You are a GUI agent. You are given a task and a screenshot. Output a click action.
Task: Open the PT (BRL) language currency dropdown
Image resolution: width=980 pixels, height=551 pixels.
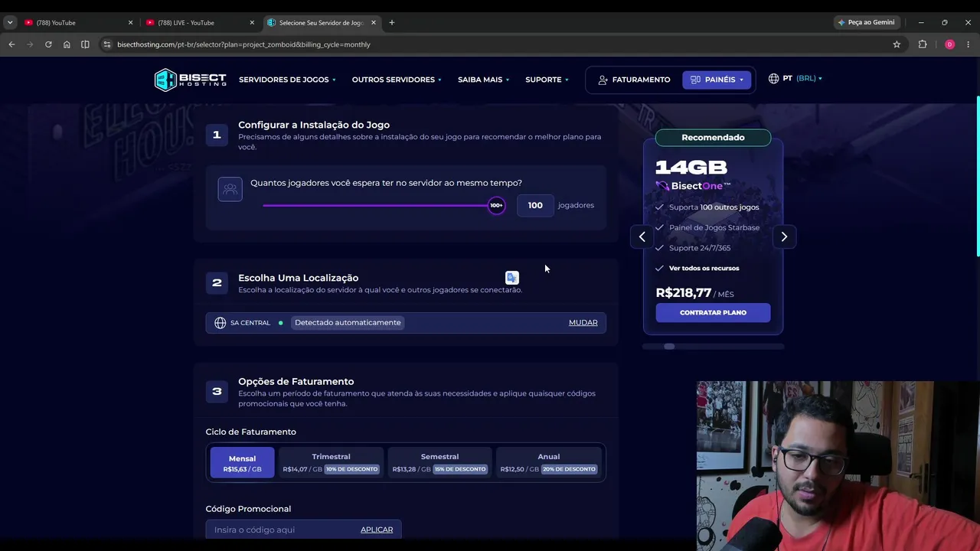pos(795,79)
